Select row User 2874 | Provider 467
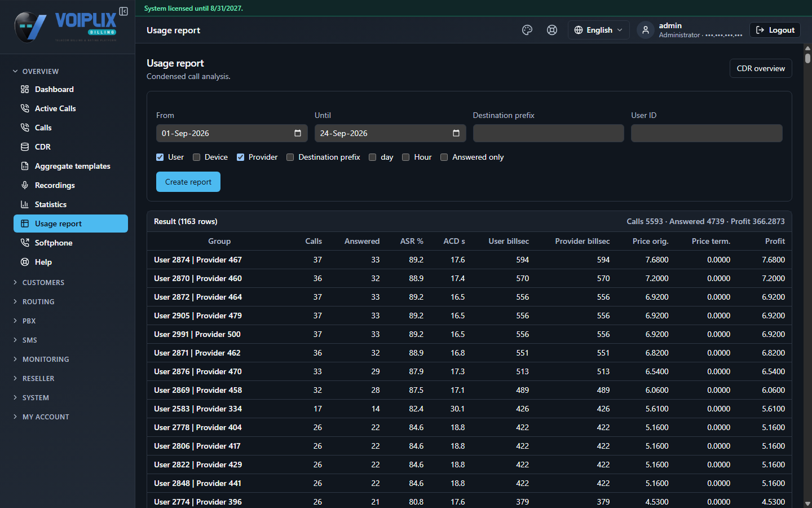Screen dimensions: 812x508 tap(469, 260)
